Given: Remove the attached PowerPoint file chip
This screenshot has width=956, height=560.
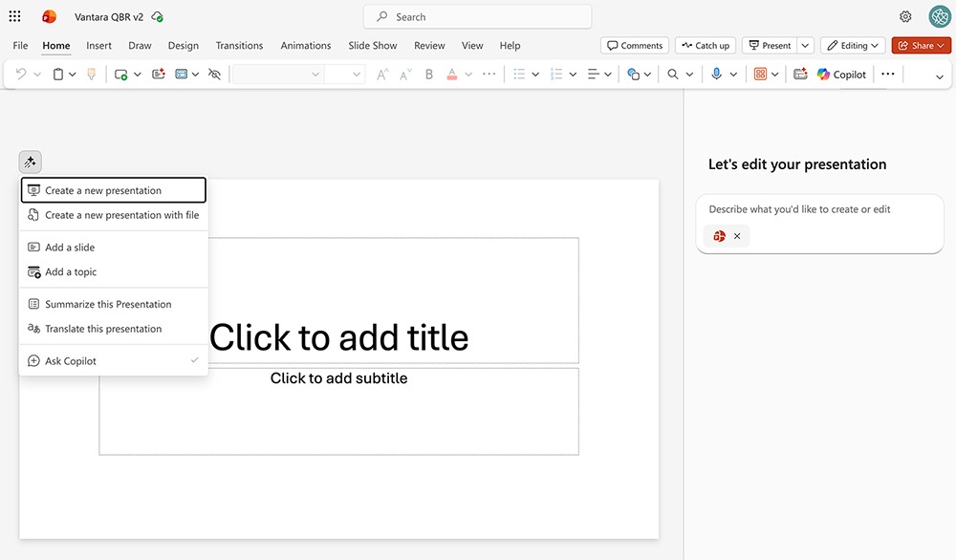Looking at the screenshot, I should pos(737,236).
